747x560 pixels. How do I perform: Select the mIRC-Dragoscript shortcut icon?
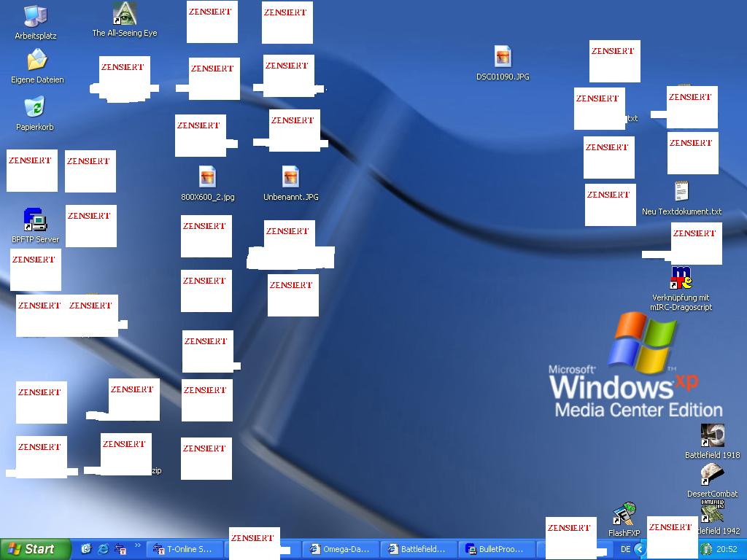tap(681, 278)
